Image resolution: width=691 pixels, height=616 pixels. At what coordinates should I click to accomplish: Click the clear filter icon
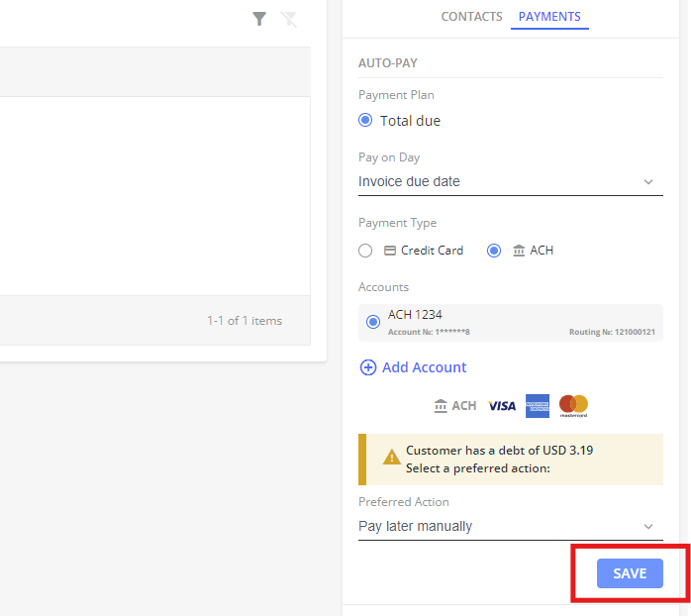pos(289,18)
